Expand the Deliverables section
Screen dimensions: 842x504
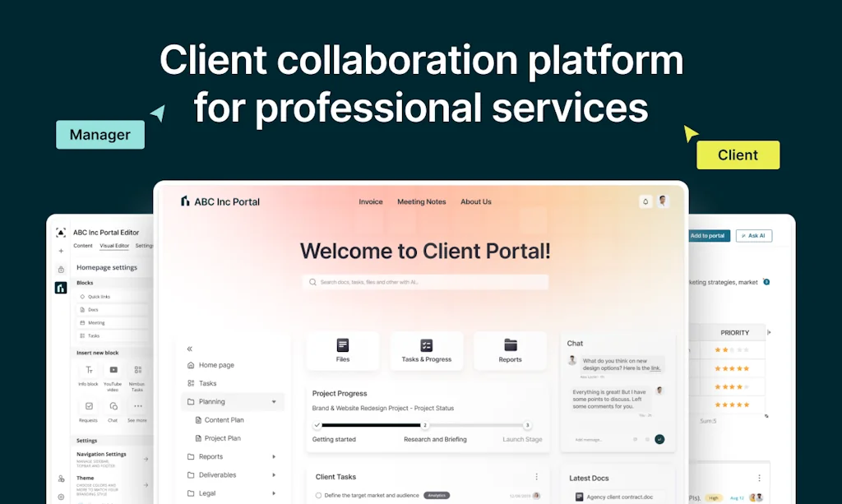[x=273, y=474]
